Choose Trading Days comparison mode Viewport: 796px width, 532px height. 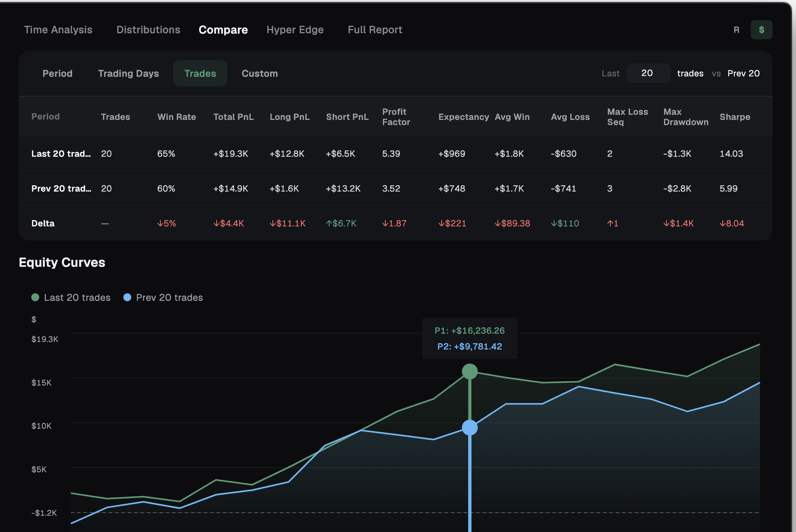click(128, 73)
